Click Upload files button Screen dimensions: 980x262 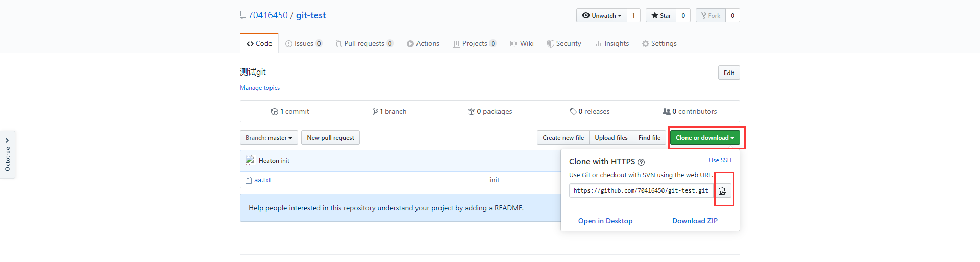611,138
